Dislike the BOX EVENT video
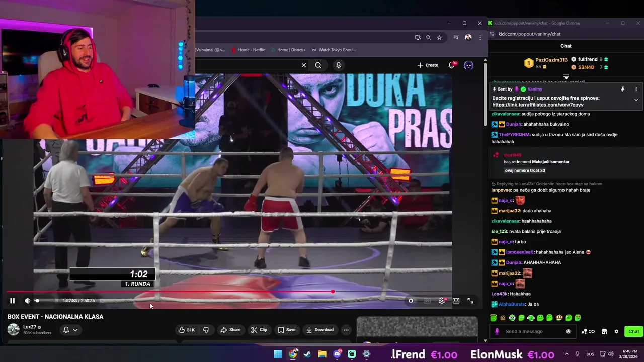644x362 pixels. [206, 330]
